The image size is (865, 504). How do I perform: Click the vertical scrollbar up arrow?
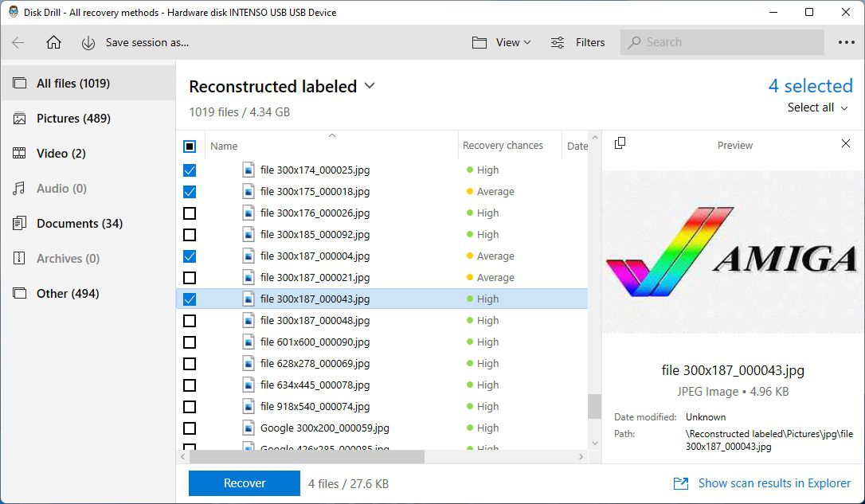coord(595,138)
